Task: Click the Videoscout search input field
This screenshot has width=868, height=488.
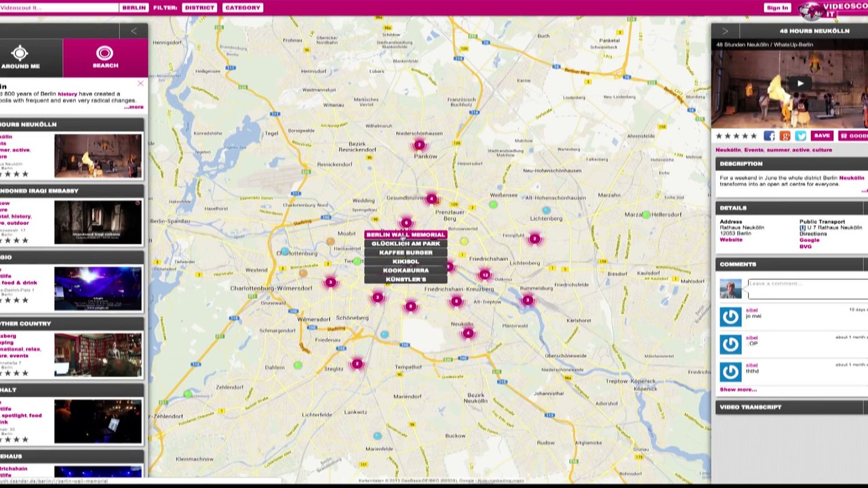Action: click(x=58, y=7)
